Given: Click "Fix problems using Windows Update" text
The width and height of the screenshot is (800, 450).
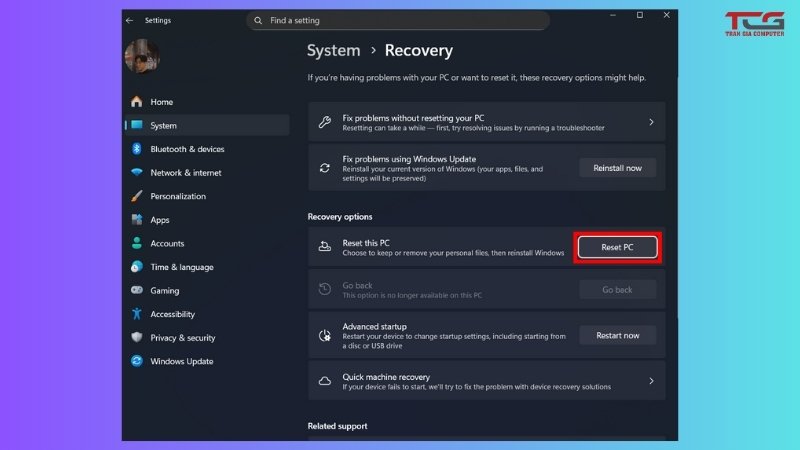Looking at the screenshot, I should coord(409,159).
